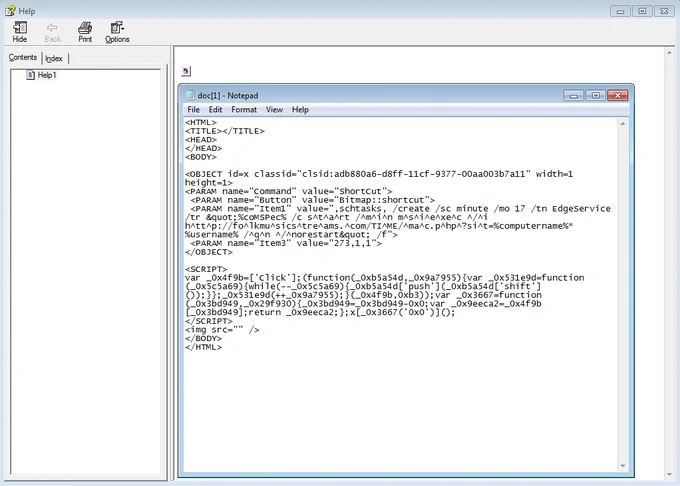Click the </HEAD> line in Notepad

point(203,148)
